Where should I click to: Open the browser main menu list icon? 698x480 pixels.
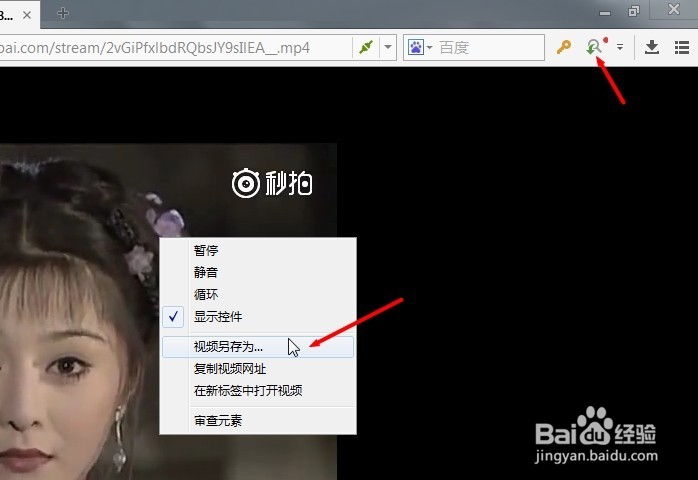tap(682, 47)
